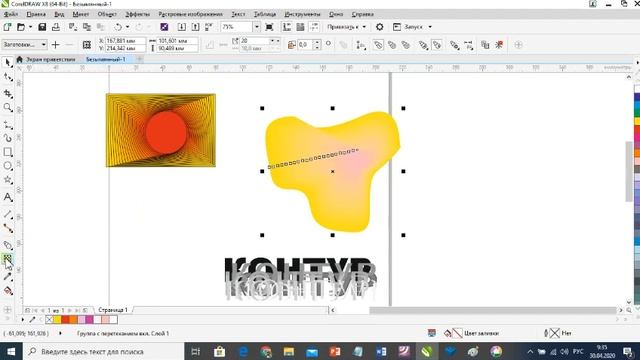Viewport: 640px width, 360px height.
Task: Toggle clockwise blend mode
Action: tap(392, 44)
